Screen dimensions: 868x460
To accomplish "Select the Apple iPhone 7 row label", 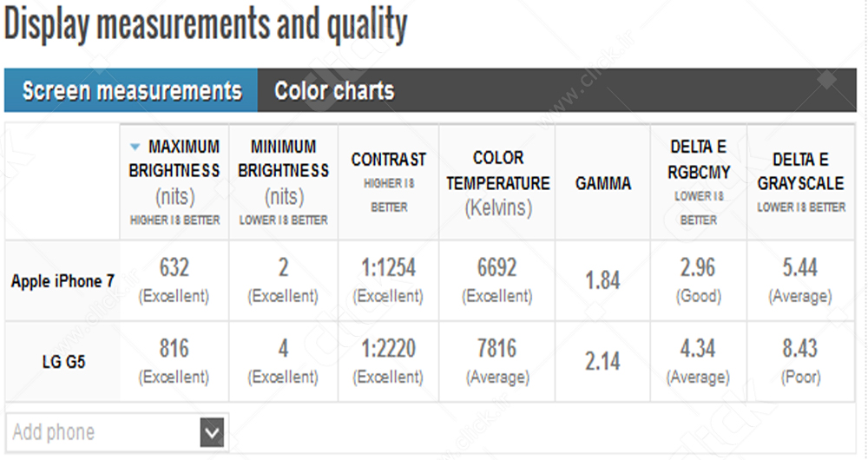I will point(62,281).
